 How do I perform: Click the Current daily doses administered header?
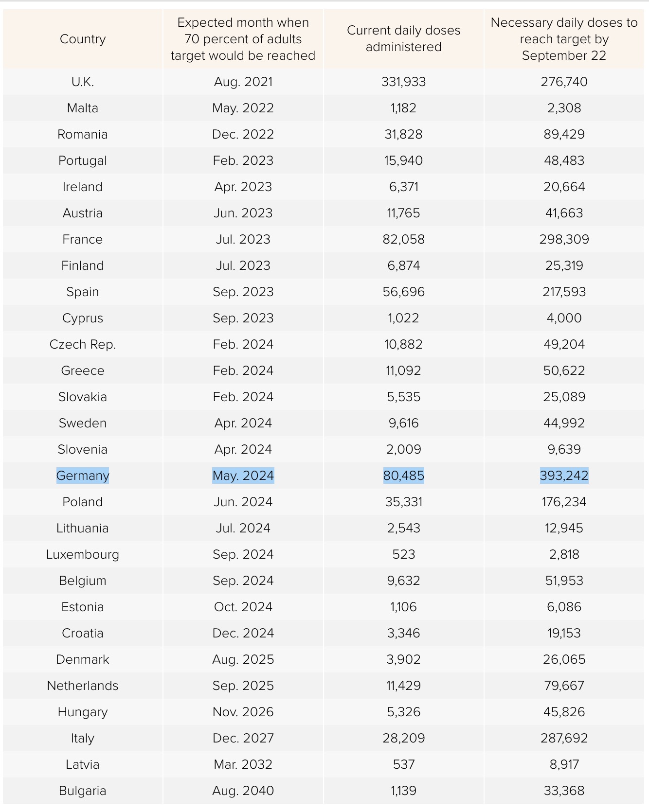pos(404,39)
